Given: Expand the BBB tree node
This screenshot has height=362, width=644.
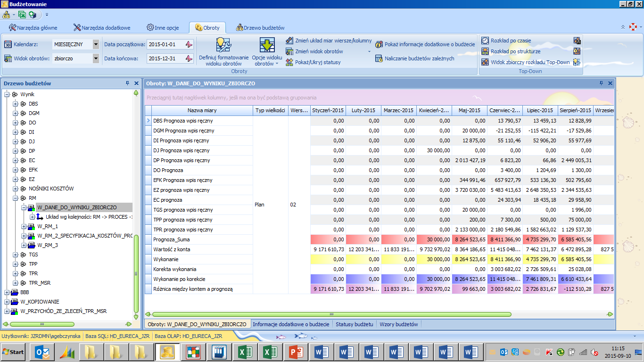Looking at the screenshot, I should [x=7, y=292].
